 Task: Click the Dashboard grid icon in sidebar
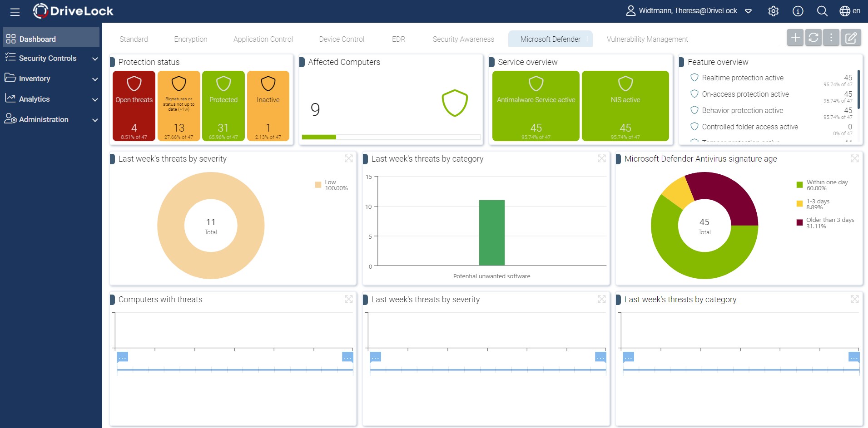pyautogui.click(x=11, y=39)
